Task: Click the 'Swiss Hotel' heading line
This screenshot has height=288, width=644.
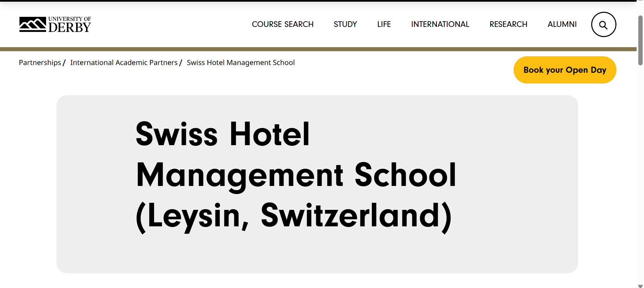Action: (x=222, y=134)
